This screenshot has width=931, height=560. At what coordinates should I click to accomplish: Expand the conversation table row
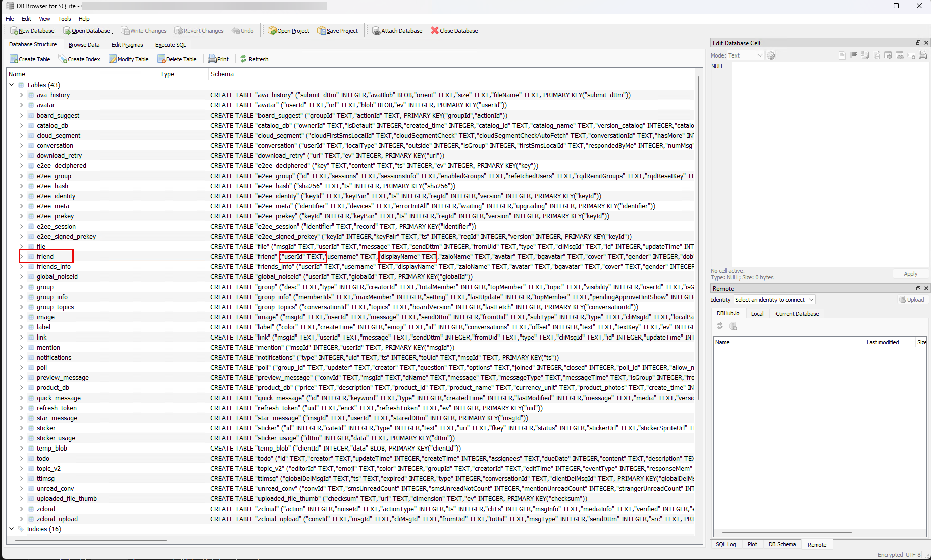(x=22, y=145)
